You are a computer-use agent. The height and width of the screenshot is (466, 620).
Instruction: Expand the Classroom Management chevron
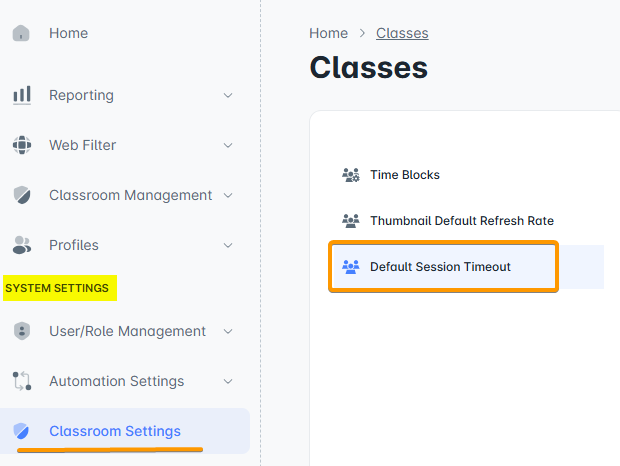click(x=228, y=195)
